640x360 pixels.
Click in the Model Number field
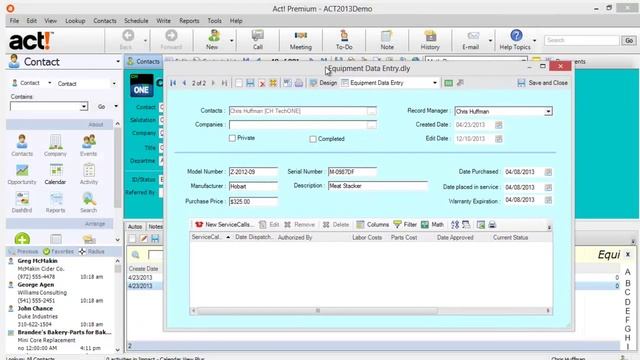click(x=253, y=172)
